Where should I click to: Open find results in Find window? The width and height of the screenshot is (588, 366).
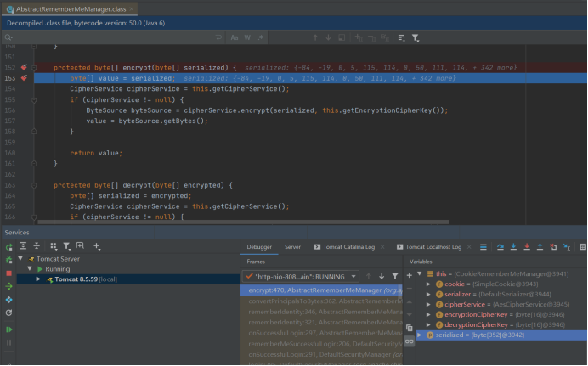click(342, 37)
